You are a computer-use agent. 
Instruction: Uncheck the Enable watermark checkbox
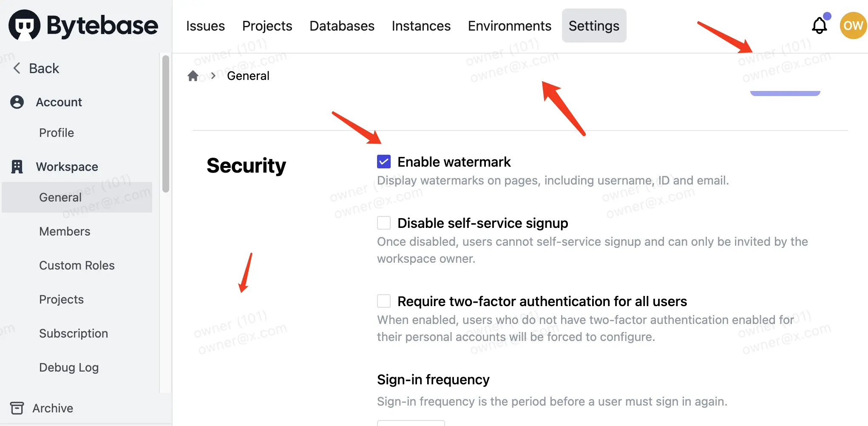click(384, 162)
